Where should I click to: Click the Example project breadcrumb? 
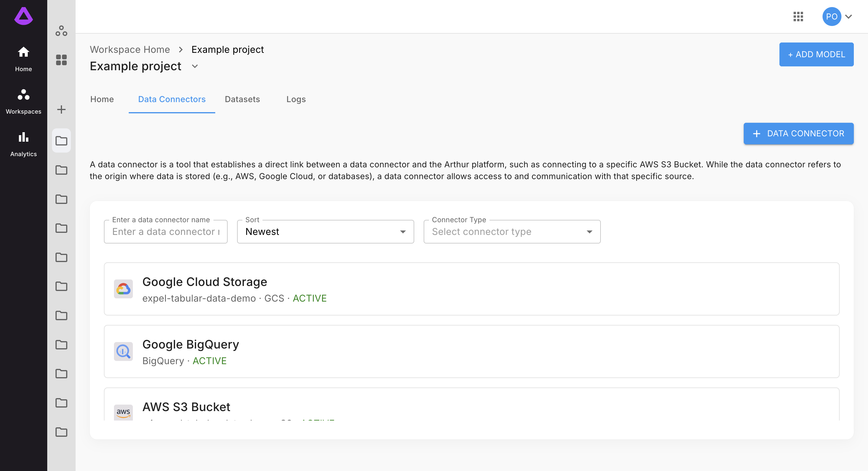coord(227,50)
